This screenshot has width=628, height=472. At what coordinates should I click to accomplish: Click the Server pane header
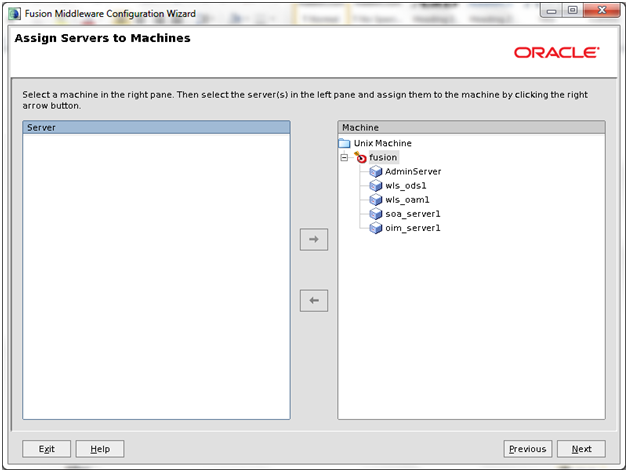156,127
